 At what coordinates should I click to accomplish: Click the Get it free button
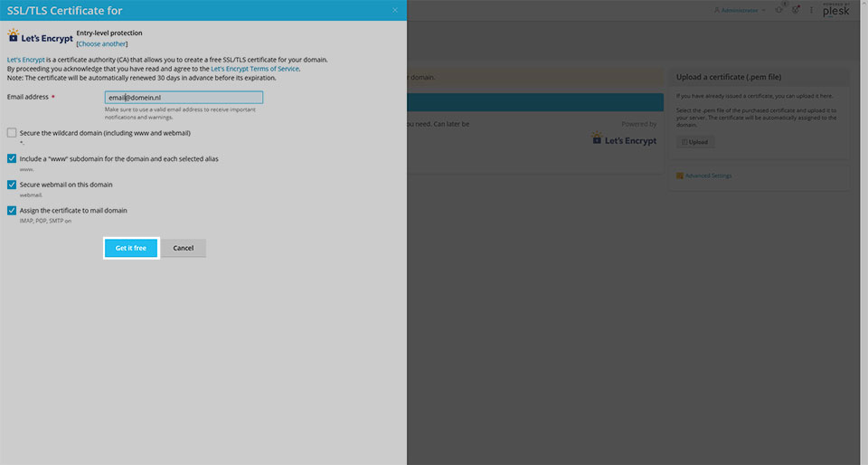coord(131,248)
